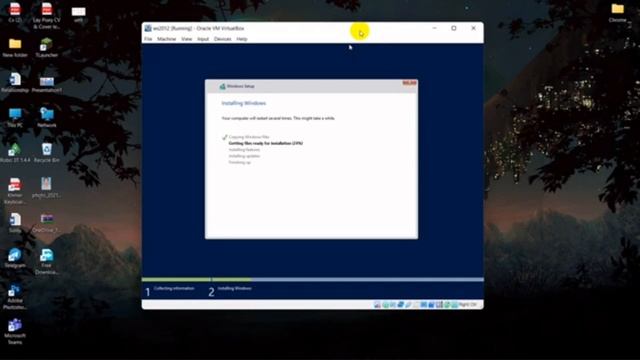Open the File menu in VirtualBox
The width and height of the screenshot is (640, 360).
148,39
